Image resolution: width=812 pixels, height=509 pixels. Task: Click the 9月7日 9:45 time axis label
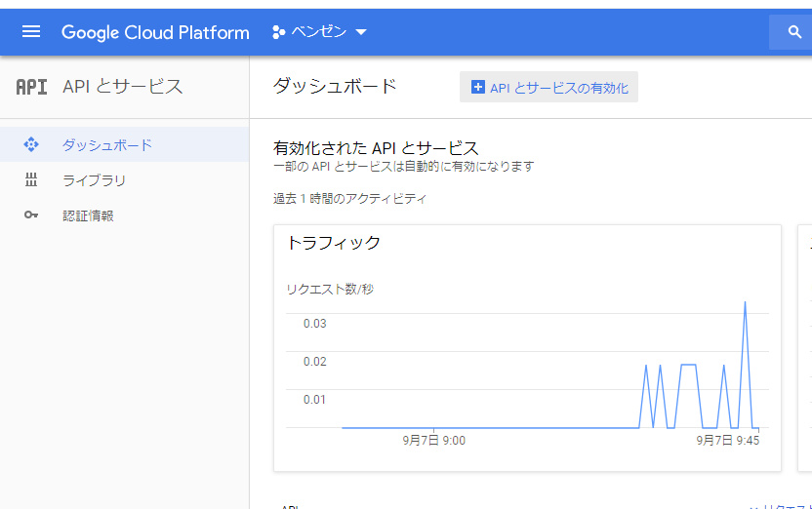tap(728, 440)
